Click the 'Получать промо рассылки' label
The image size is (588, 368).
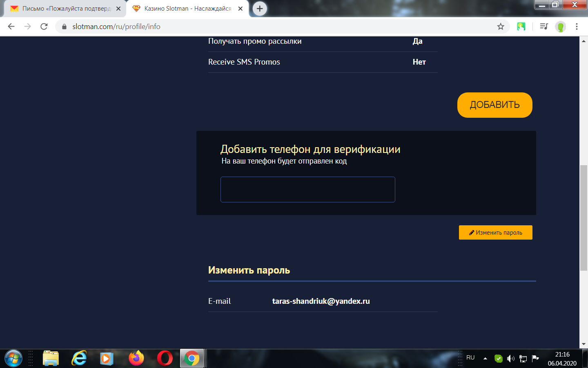click(255, 41)
